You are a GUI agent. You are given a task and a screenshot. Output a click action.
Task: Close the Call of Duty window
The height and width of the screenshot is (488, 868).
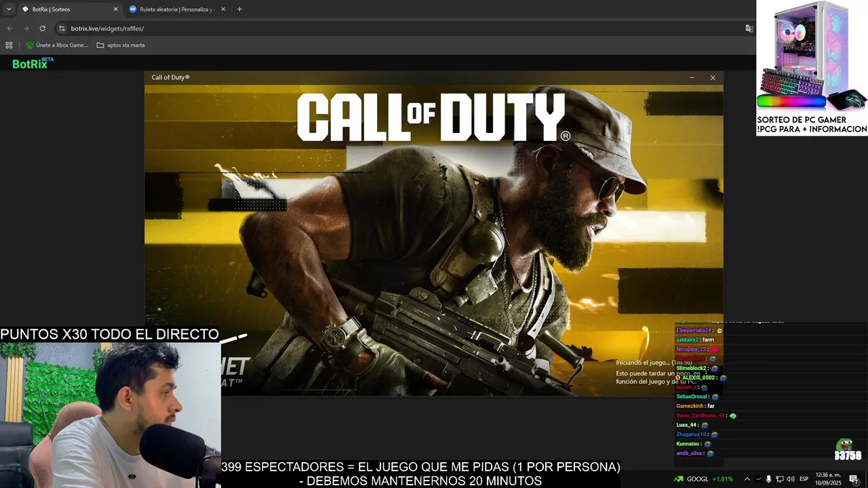tap(713, 77)
